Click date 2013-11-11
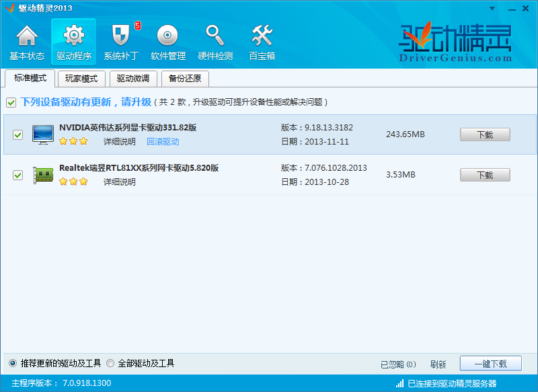Image resolution: width=538 pixels, height=392 pixels. click(327, 142)
